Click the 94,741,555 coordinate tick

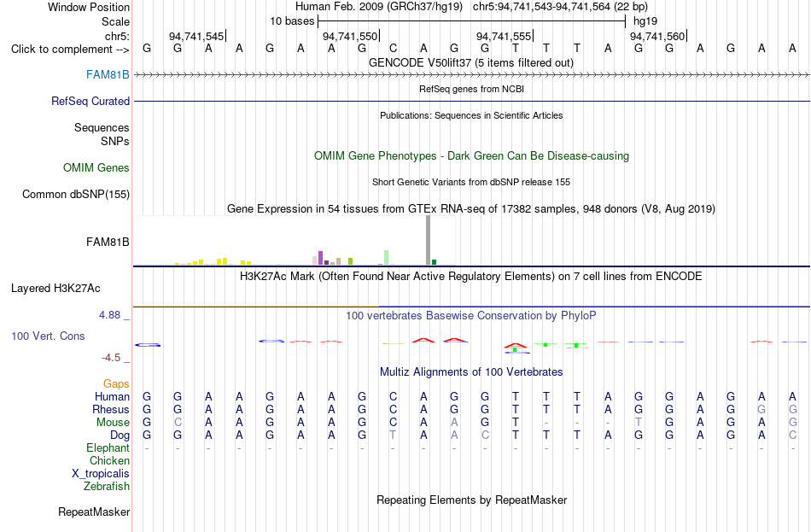pyautogui.click(x=504, y=36)
